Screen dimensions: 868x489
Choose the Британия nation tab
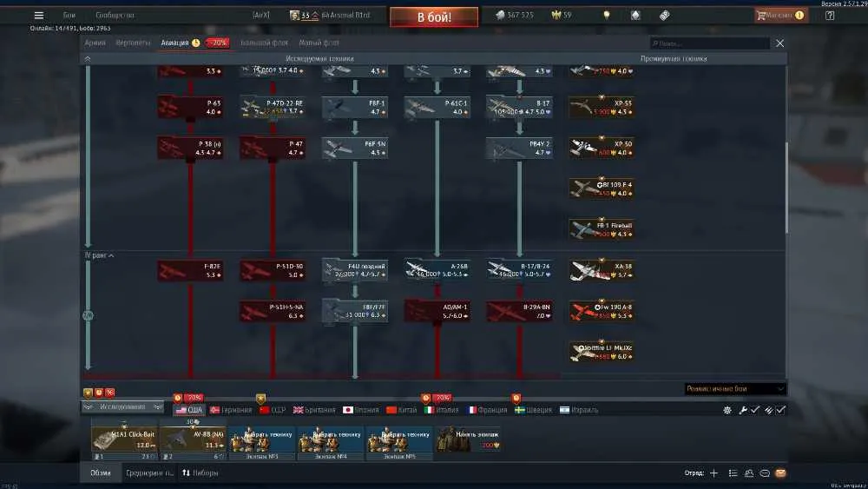[x=314, y=410]
